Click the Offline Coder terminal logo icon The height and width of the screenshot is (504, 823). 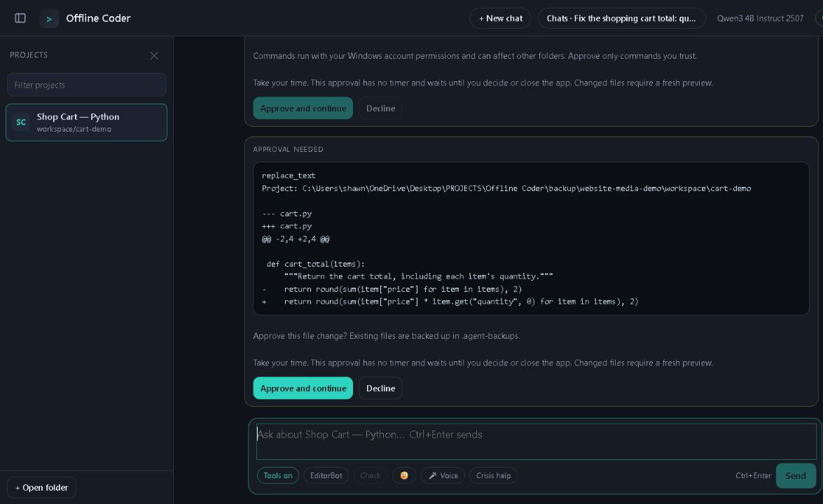click(x=49, y=18)
